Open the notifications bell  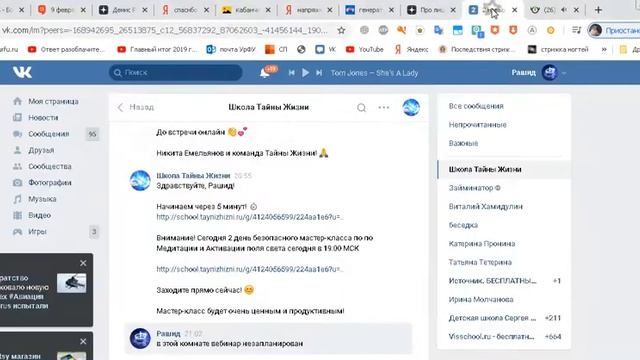tap(264, 73)
